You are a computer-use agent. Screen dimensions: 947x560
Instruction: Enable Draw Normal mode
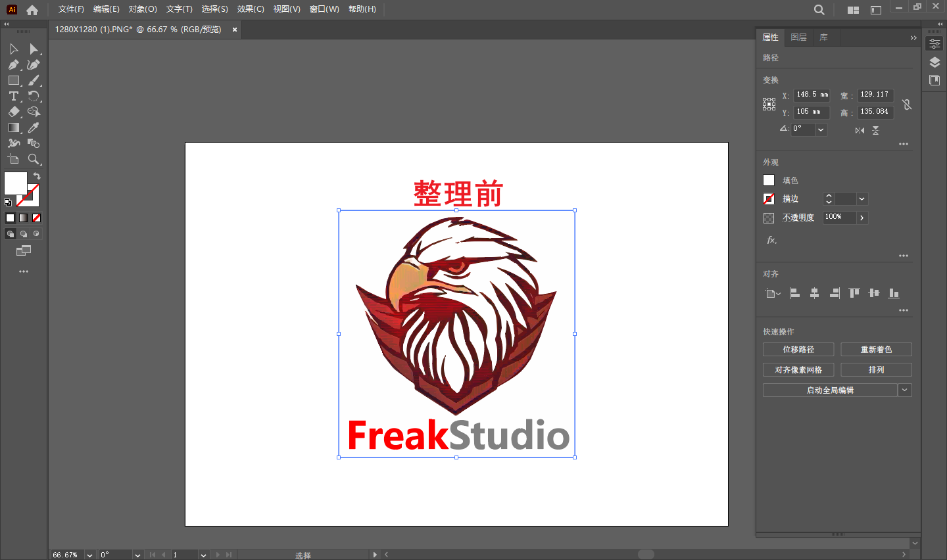pyautogui.click(x=10, y=234)
